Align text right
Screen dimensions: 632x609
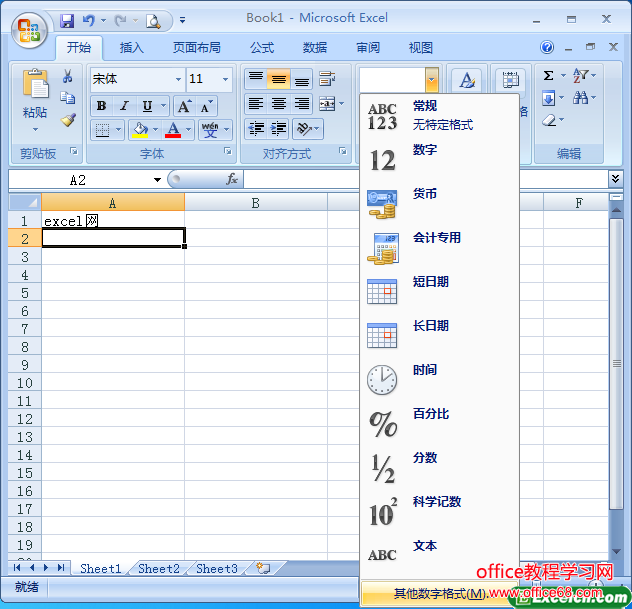301,104
